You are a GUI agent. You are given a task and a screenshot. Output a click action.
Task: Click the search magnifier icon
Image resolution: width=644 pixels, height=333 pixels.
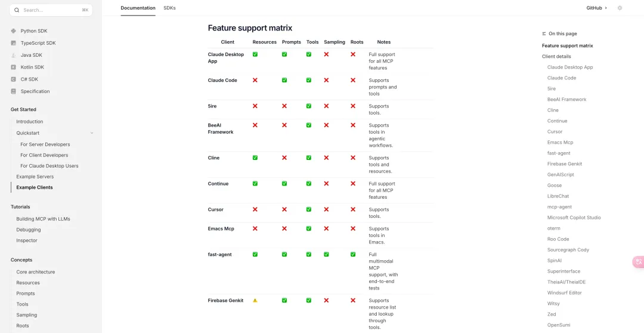point(17,10)
